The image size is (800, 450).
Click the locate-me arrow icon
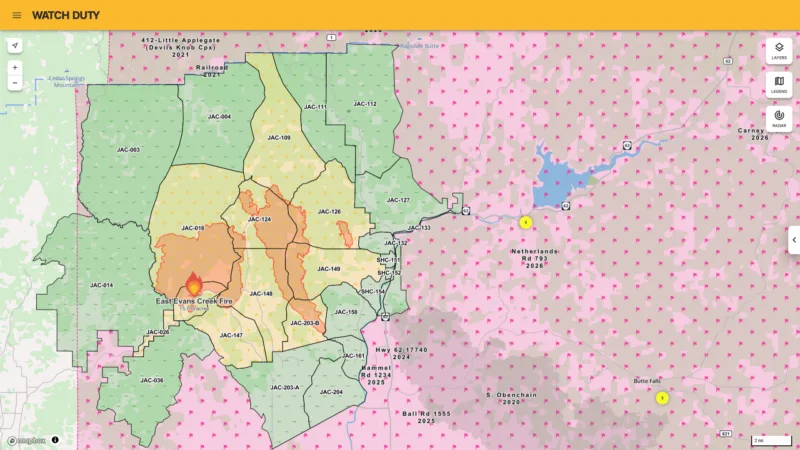point(15,45)
